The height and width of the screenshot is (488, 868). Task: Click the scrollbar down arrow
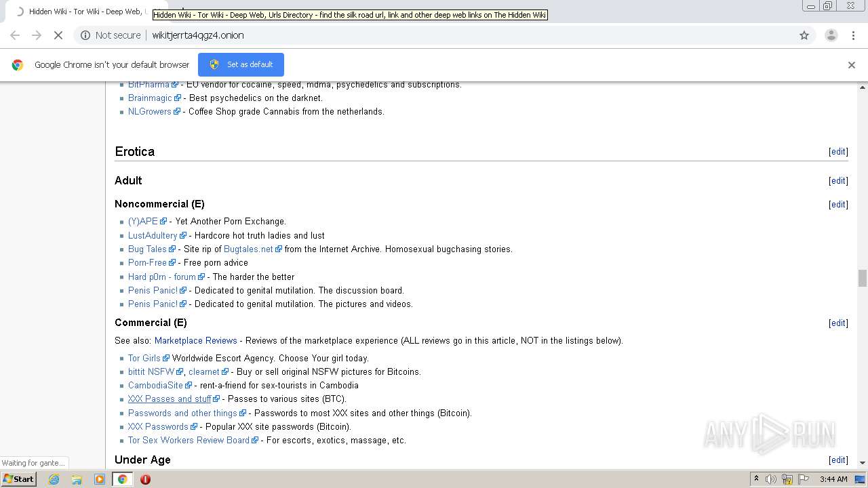click(863, 462)
